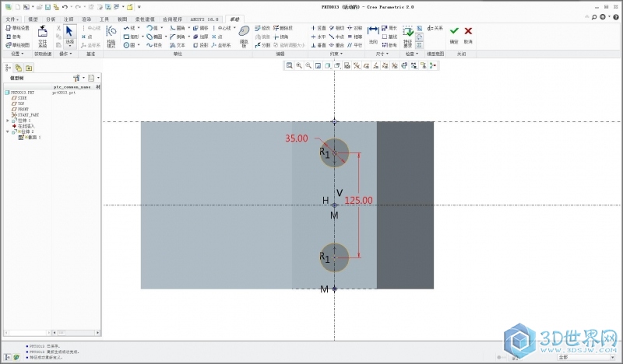This screenshot has width=623, height=364.
Task: Switch to the Analysis (分析) ribbon tab
Action: click(x=51, y=19)
